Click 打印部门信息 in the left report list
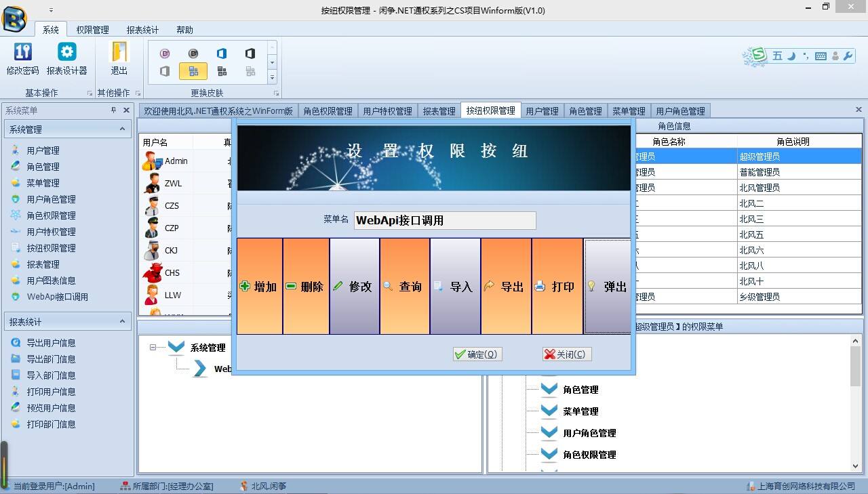Viewport: 868px width, 494px height. pyautogui.click(x=51, y=424)
